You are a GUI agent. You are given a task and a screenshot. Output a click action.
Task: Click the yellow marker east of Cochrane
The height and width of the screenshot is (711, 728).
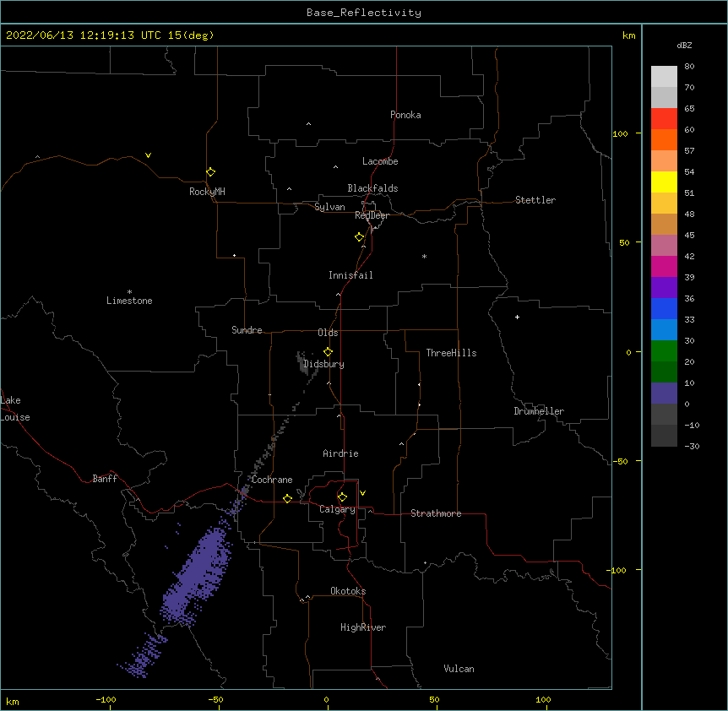click(287, 498)
